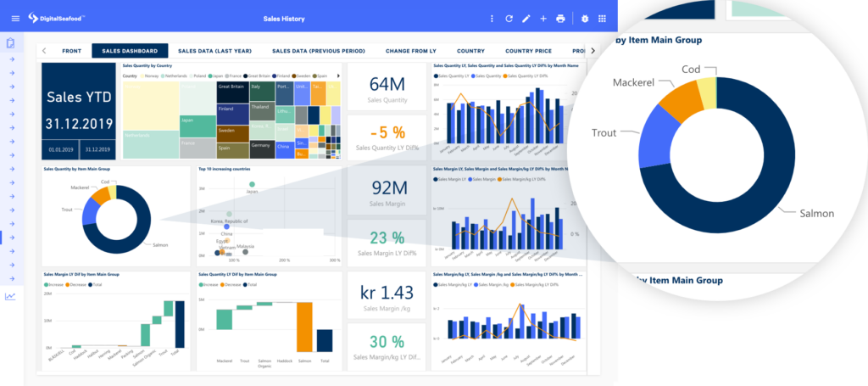Click the plus add icon in header
This screenshot has width=868, height=386.
click(x=543, y=19)
